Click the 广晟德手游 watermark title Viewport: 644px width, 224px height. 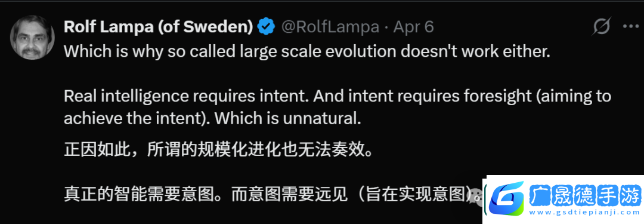pos(586,194)
